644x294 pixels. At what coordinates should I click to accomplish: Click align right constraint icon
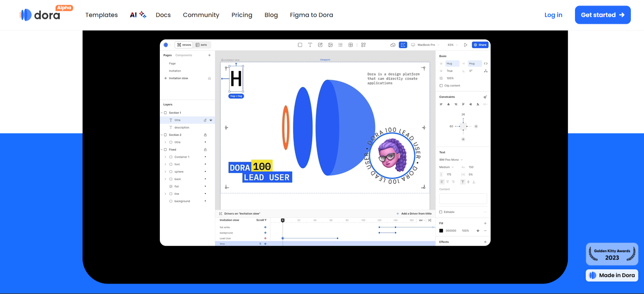click(x=456, y=104)
